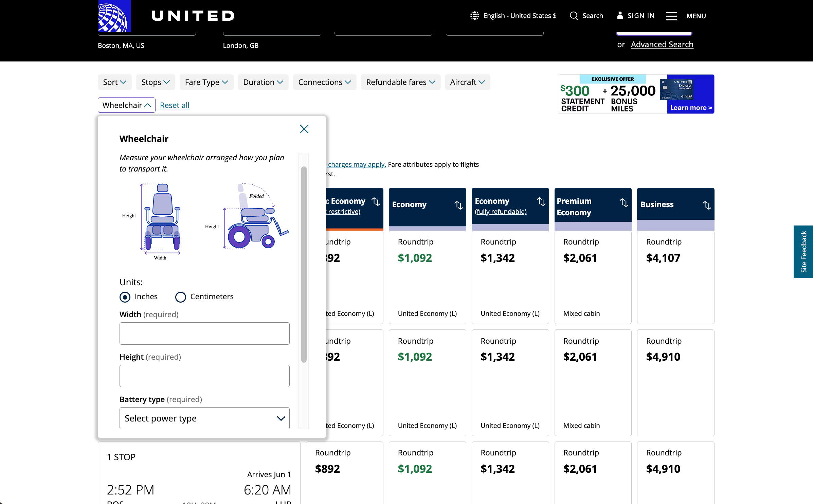Open the Fare Type filter
Screen dimensions: 813x504
click(206, 82)
